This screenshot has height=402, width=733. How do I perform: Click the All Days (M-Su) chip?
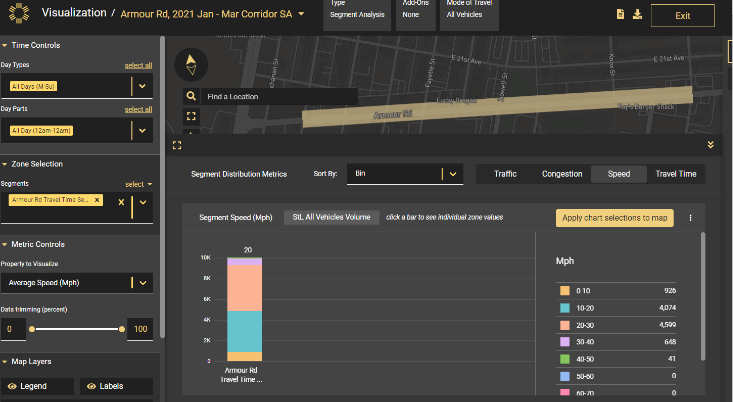coord(33,86)
